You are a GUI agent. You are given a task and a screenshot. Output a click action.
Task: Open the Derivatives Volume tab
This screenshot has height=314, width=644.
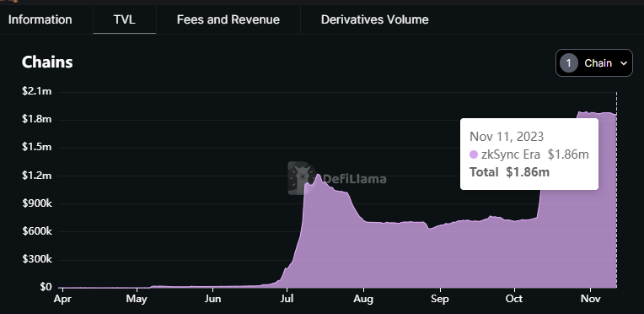point(374,19)
